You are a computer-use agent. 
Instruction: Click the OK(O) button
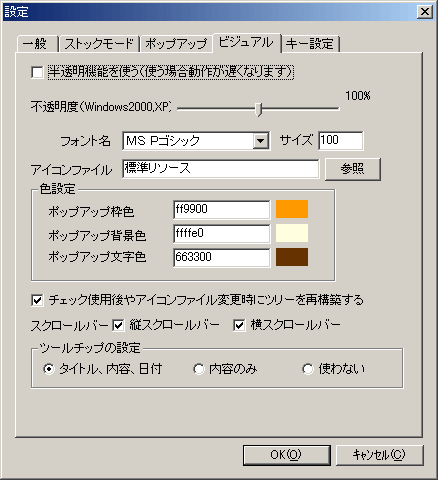point(287,455)
